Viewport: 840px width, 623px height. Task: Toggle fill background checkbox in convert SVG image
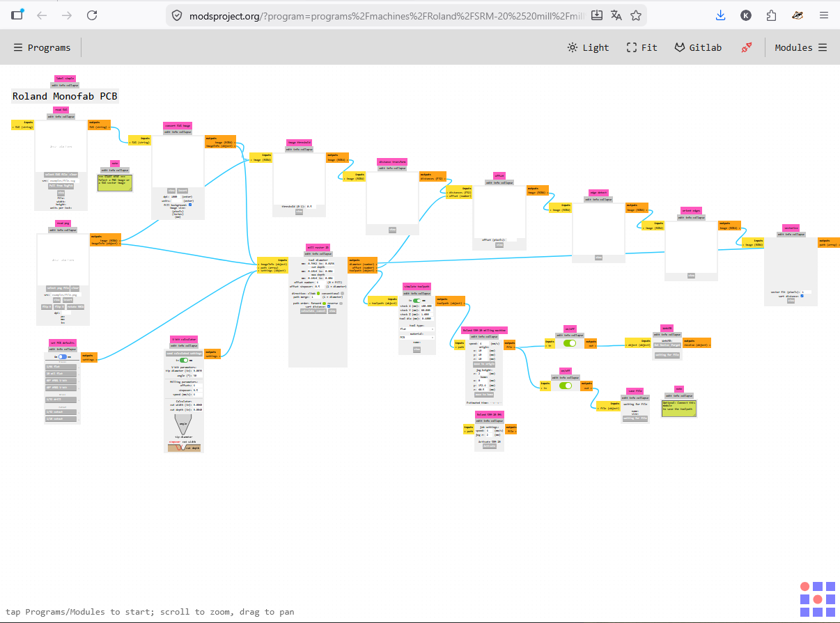[190, 205]
